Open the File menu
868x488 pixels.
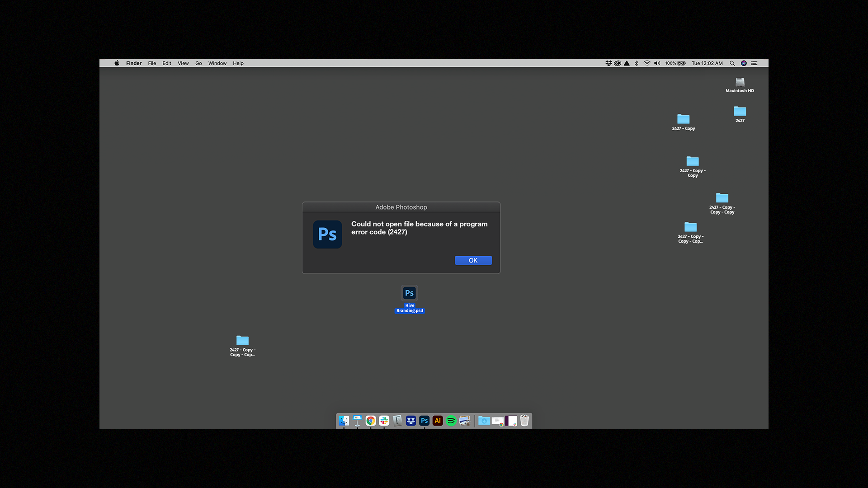tap(152, 63)
